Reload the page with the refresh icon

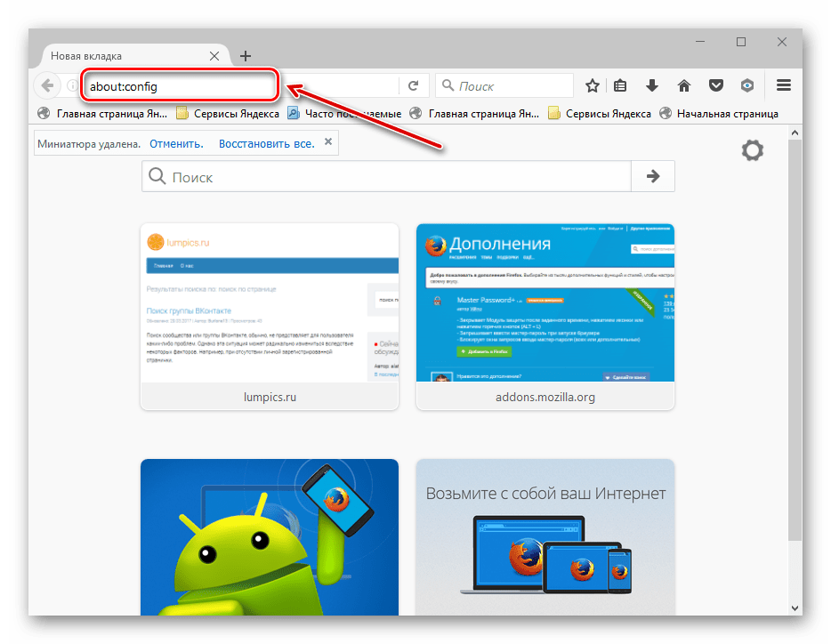(x=414, y=85)
